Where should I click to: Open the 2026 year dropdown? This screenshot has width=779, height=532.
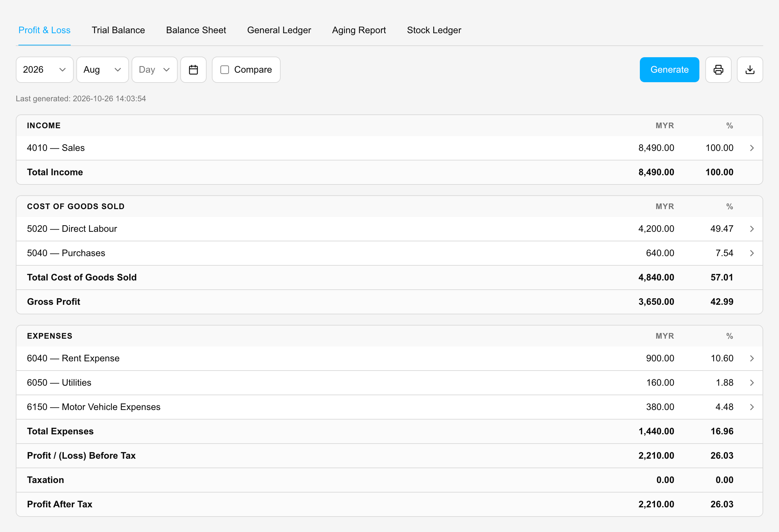45,70
